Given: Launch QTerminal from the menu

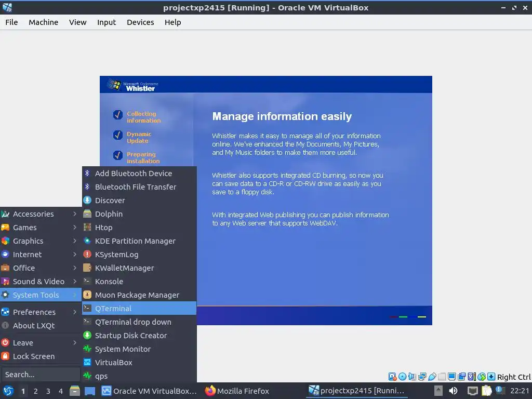Looking at the screenshot, I should point(139,309).
